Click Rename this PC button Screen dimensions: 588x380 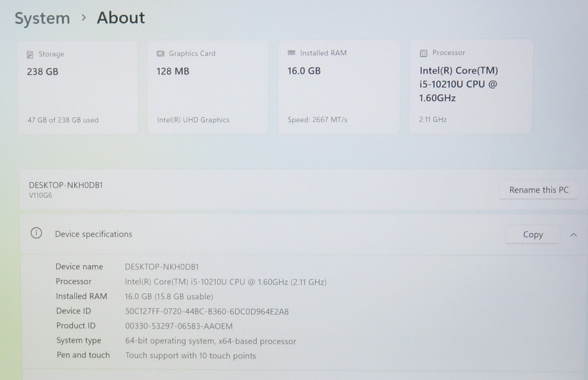tap(538, 190)
